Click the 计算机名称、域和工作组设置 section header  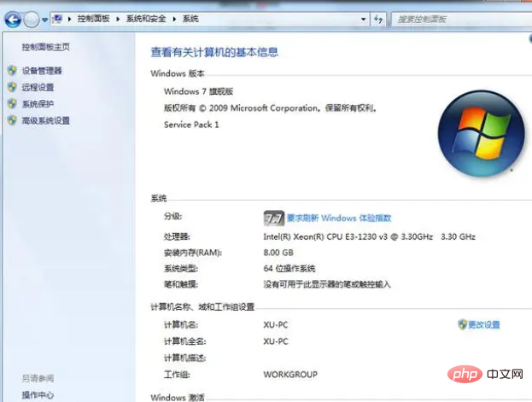(x=202, y=306)
